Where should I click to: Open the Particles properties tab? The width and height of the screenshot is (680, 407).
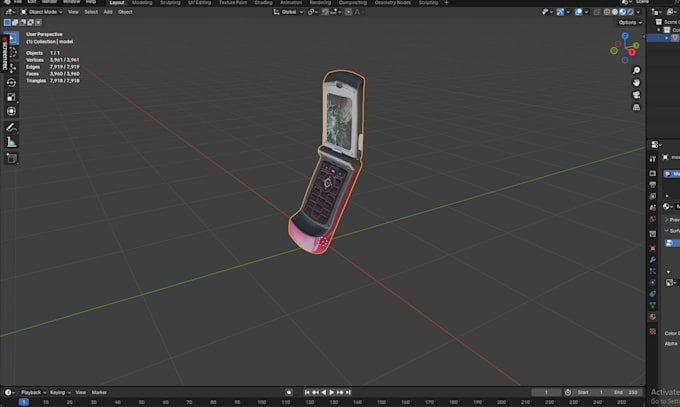(x=653, y=271)
